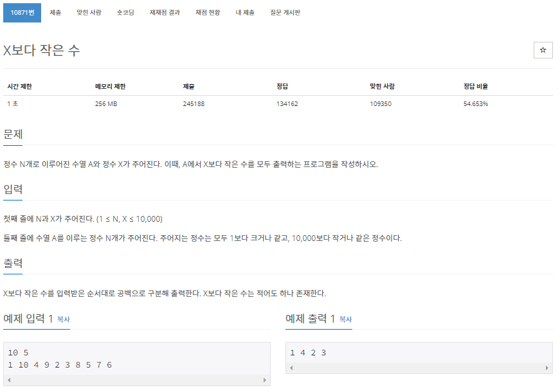Copy 예제 입력 1 via 복사 link
This screenshot has height=392, width=560.
tap(64, 319)
